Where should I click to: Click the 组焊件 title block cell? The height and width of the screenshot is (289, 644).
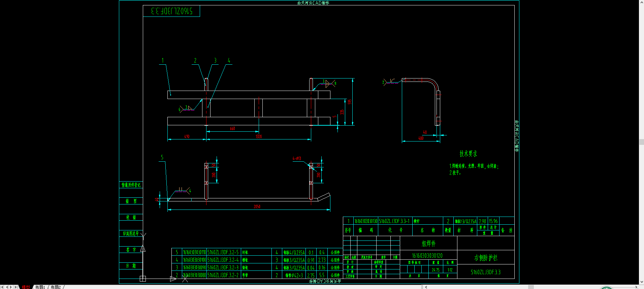click(x=428, y=243)
